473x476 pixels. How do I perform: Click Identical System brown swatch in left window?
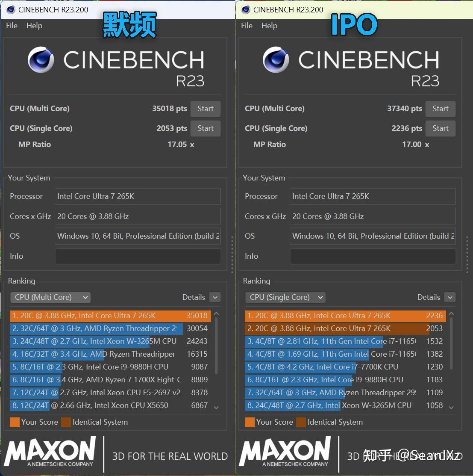(66, 422)
